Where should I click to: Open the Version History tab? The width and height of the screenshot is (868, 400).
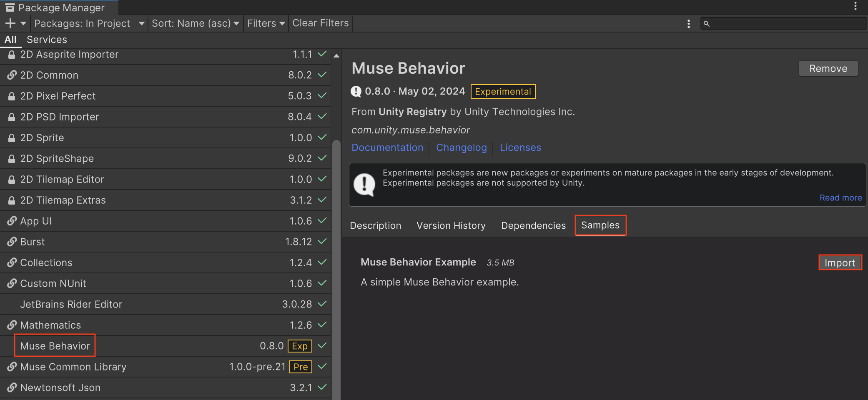pyautogui.click(x=451, y=225)
